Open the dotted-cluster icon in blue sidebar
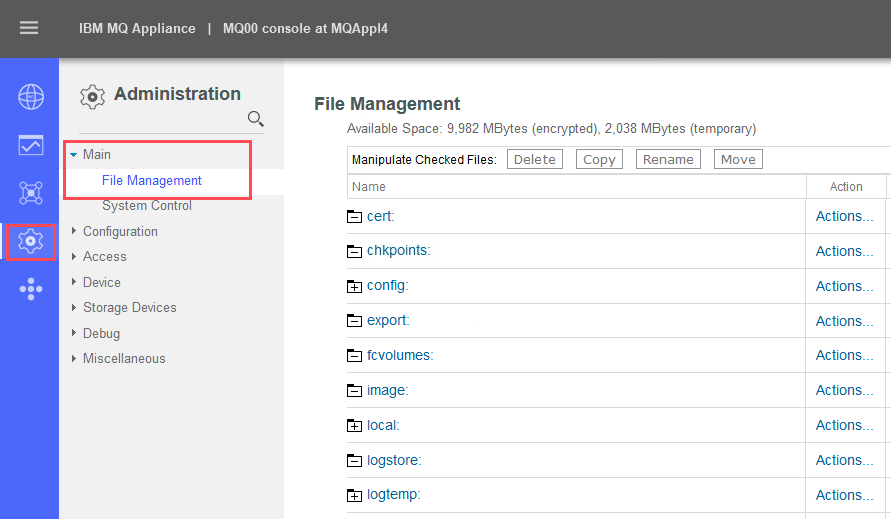The width and height of the screenshot is (891, 519). tap(31, 289)
